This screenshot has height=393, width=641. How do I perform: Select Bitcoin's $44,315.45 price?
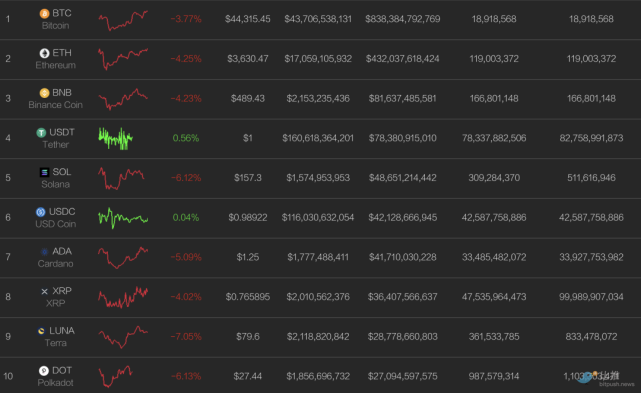tap(248, 19)
